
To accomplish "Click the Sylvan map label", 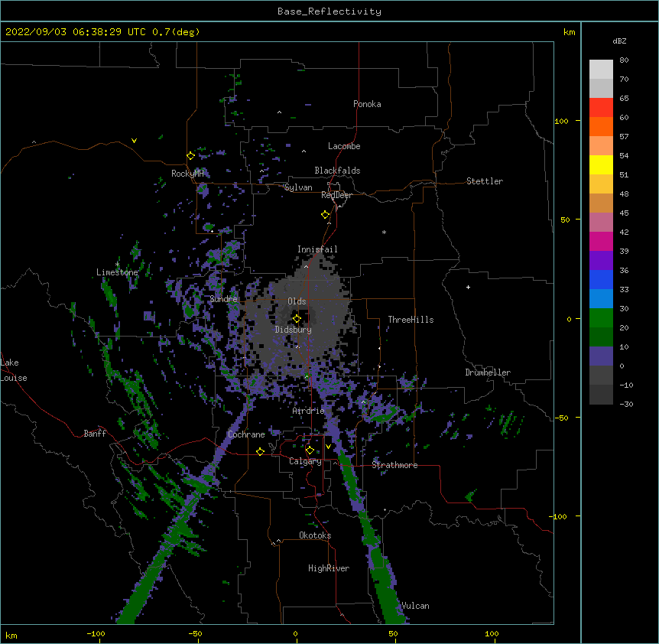I will tap(298, 187).
